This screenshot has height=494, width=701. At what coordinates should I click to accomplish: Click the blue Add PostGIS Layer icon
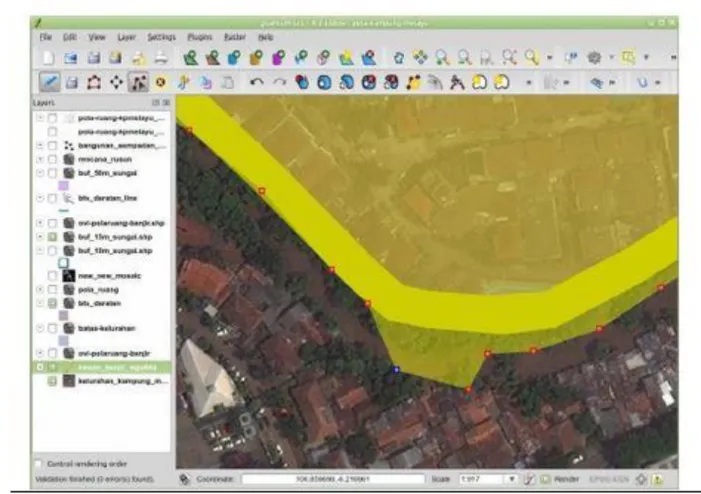pos(234,58)
